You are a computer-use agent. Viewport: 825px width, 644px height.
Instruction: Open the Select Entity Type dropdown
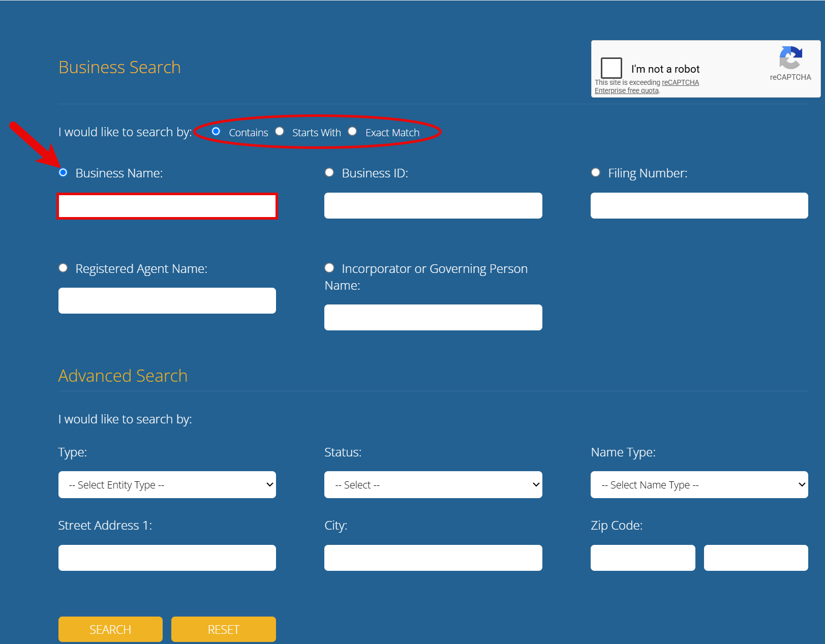click(167, 484)
